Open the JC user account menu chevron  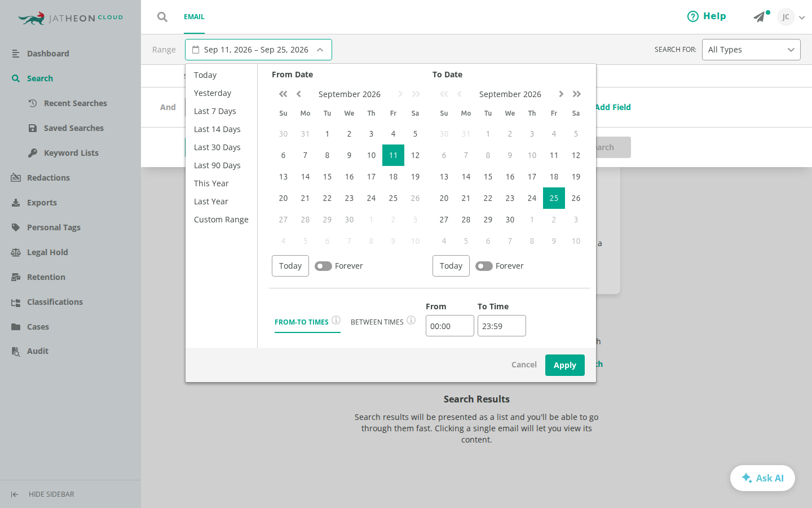coord(802,17)
